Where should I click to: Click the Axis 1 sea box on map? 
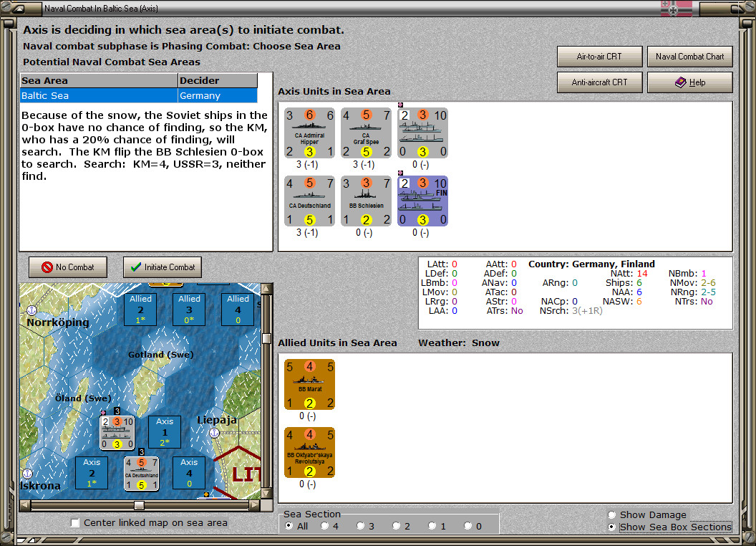click(x=165, y=432)
